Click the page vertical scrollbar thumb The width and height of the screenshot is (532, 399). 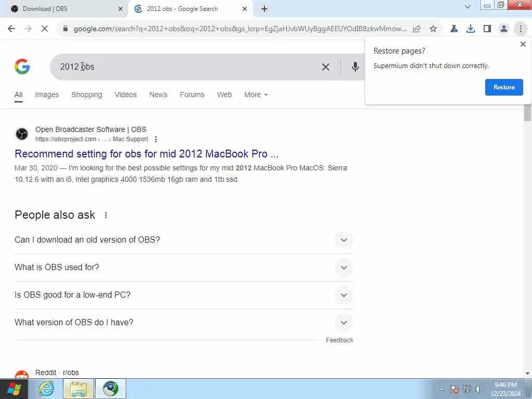(x=527, y=113)
